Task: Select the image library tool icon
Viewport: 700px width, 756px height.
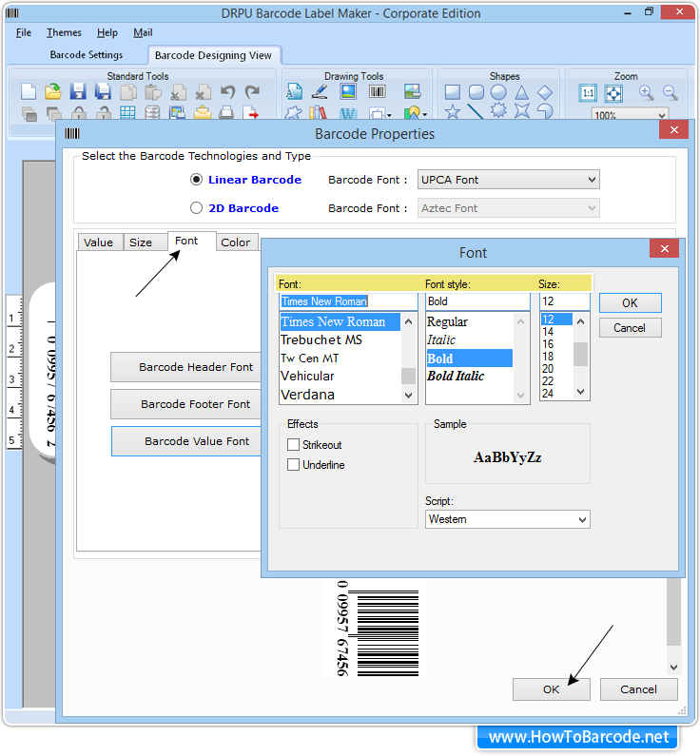Action: pyautogui.click(x=412, y=91)
